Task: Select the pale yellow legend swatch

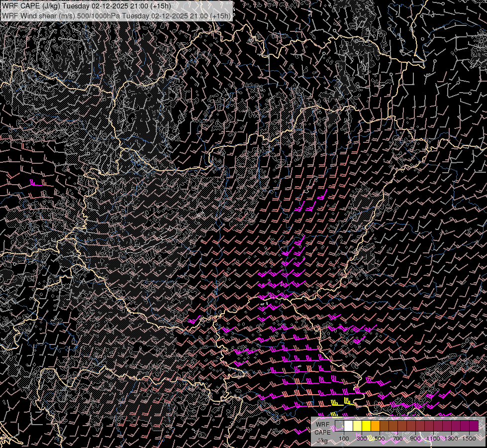Action: tap(358, 426)
